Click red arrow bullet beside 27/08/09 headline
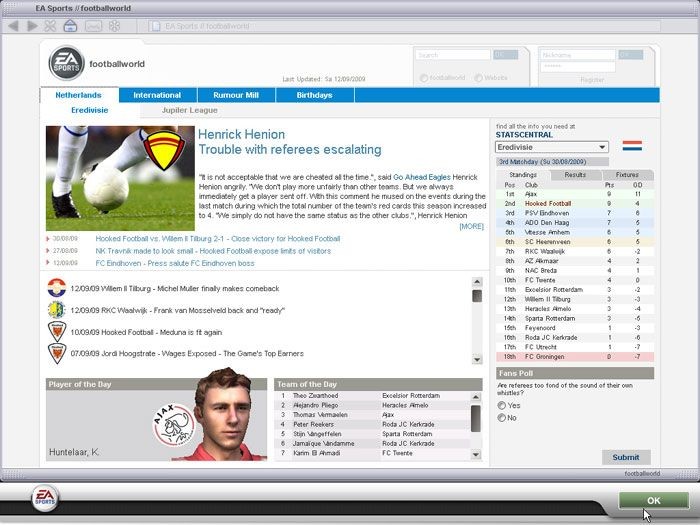The image size is (700, 525). click(x=48, y=251)
